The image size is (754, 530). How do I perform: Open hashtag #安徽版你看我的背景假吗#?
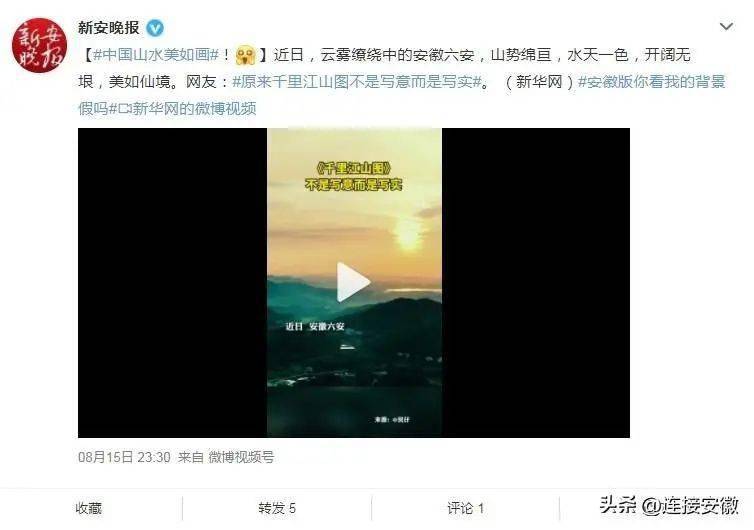[x=402, y=95]
